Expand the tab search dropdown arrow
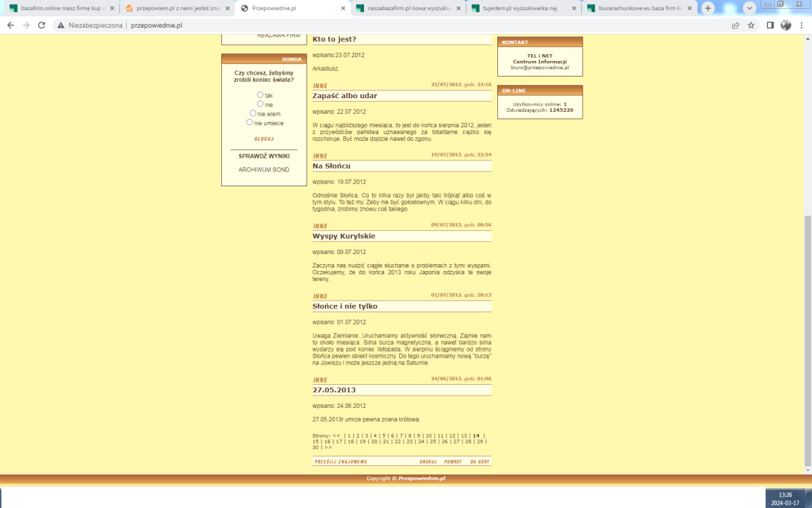This screenshot has width=812, height=508. (x=749, y=8)
